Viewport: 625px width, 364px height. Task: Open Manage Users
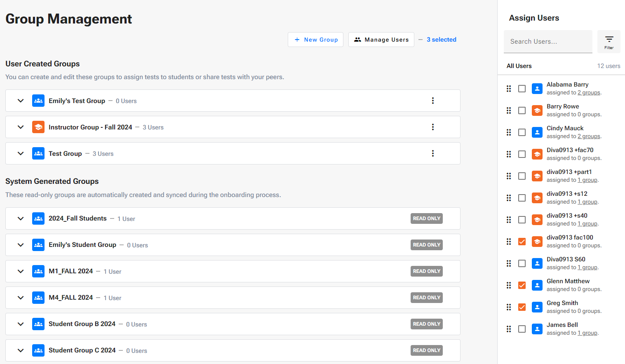[381, 40]
